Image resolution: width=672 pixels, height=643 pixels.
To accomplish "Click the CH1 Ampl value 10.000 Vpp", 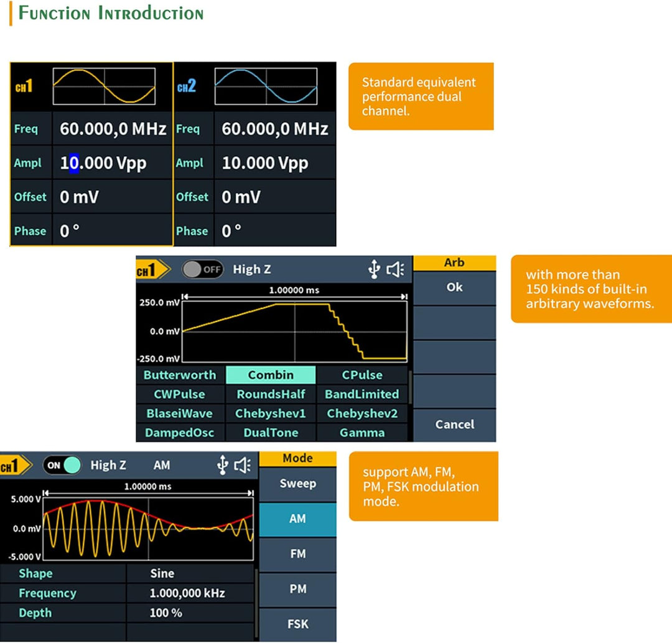I will click(x=103, y=163).
